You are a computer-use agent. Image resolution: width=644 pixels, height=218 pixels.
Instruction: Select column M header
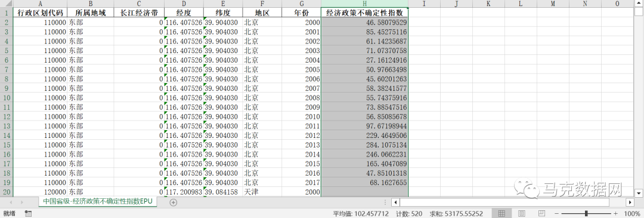[552, 4]
